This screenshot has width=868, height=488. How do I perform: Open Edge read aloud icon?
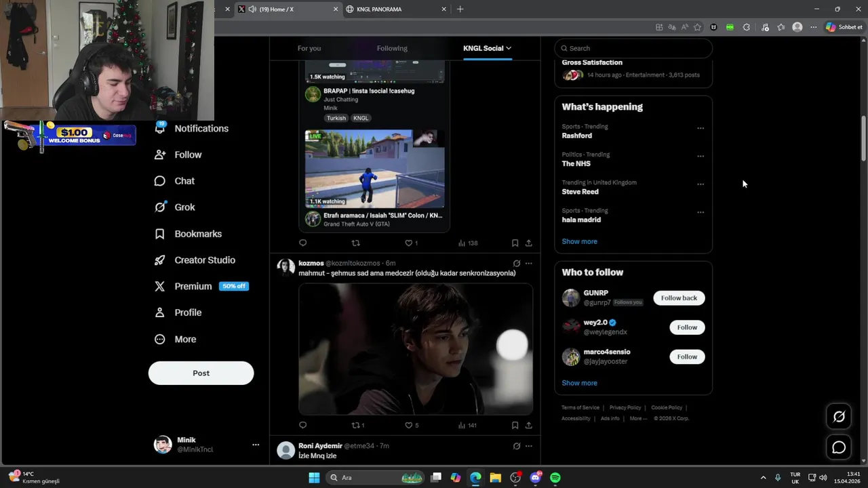[684, 27]
